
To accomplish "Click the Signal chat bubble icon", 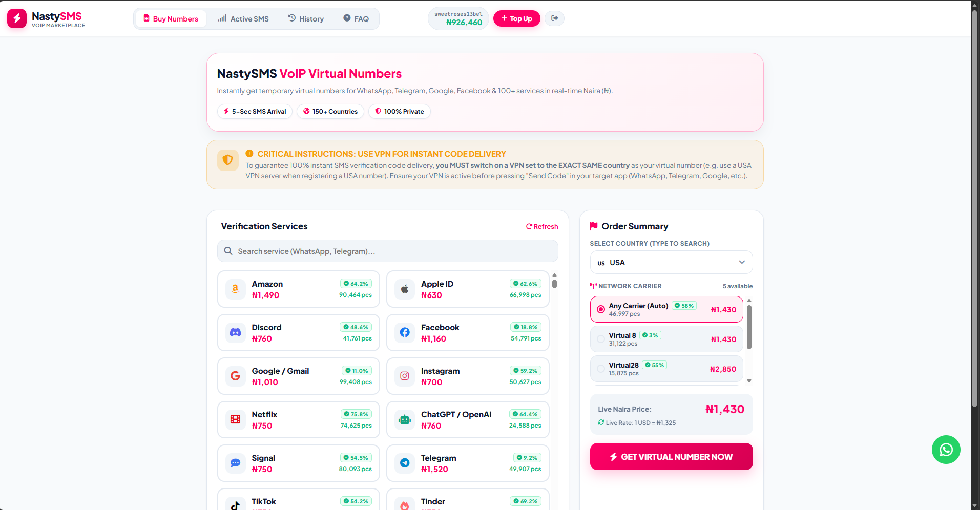I will pyautogui.click(x=236, y=463).
